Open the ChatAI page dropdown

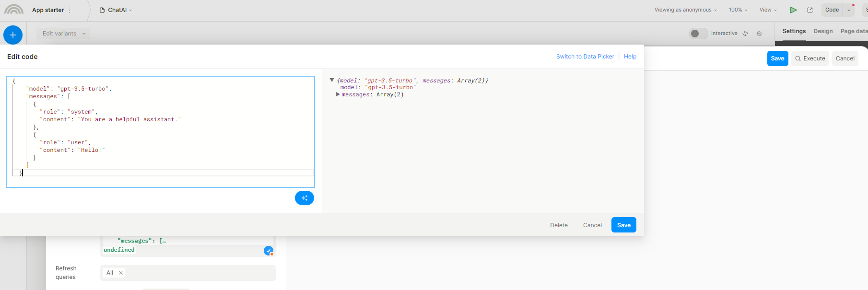click(x=116, y=10)
